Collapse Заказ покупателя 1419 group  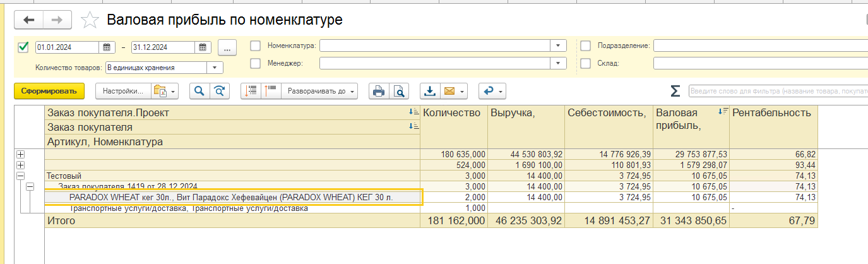pyautogui.click(x=30, y=186)
